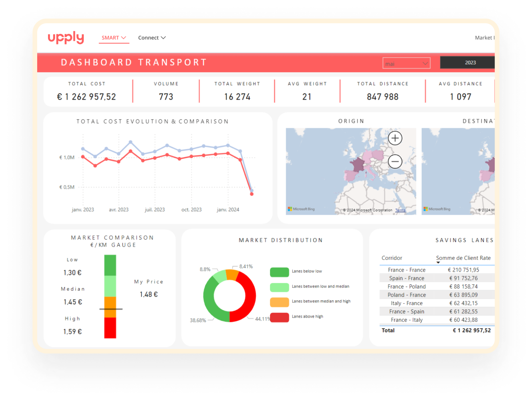The height and width of the screenshot is (400, 532).
Task: Select the France - France corridor row
Action: pos(406,270)
